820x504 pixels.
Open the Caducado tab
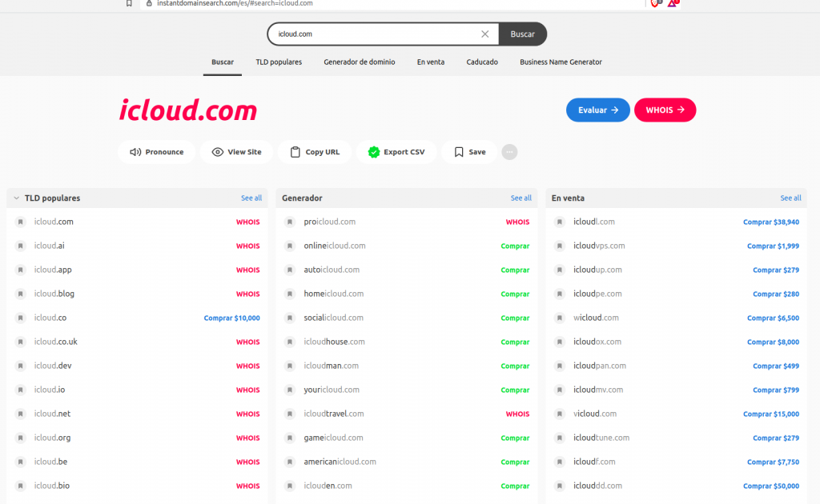click(482, 62)
